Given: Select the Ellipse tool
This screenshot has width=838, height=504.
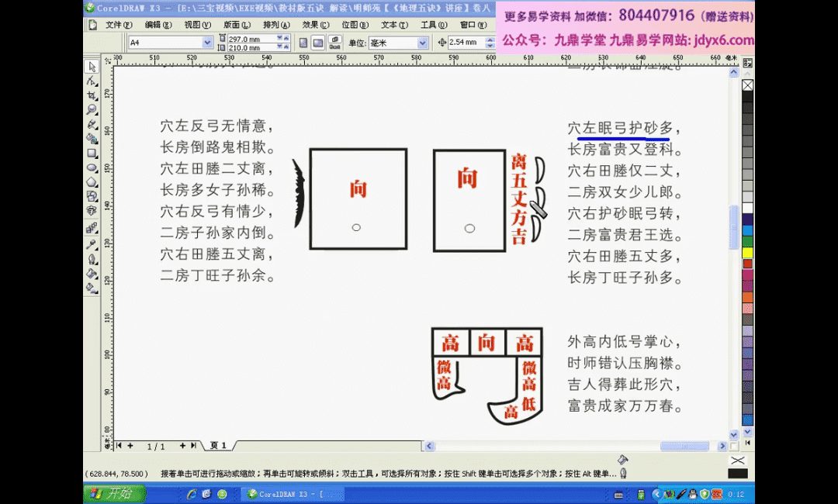Looking at the screenshot, I should (x=92, y=167).
